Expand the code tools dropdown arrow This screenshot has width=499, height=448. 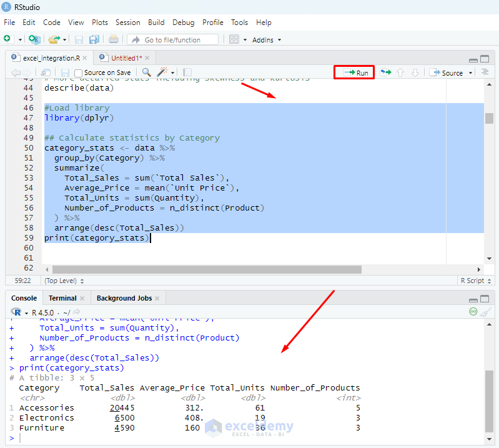[173, 73]
